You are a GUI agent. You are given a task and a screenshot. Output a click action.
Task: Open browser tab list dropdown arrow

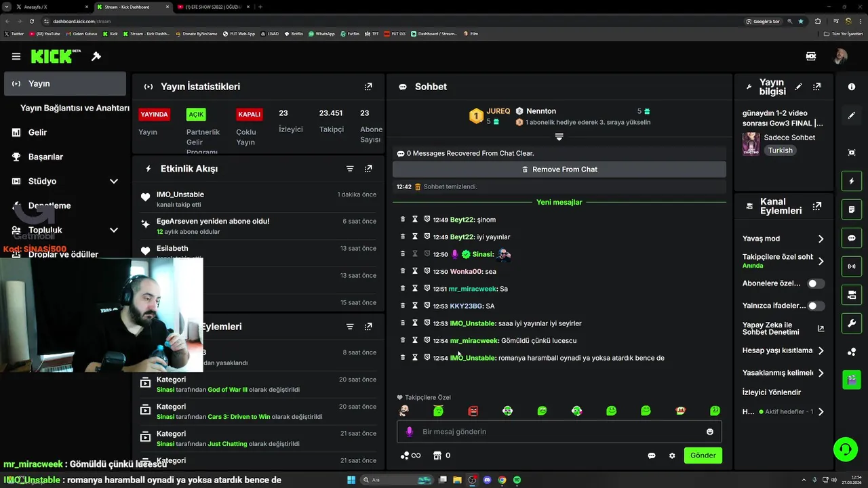coord(7,7)
